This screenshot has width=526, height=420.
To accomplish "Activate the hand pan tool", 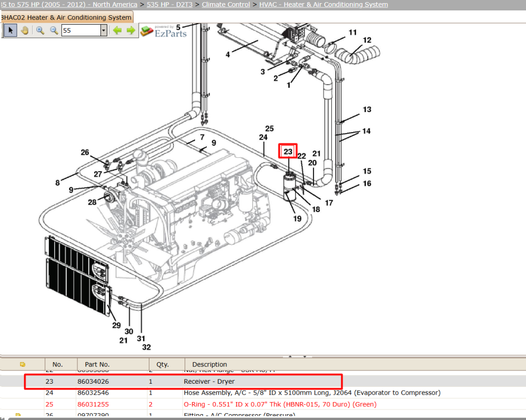I will (25, 31).
